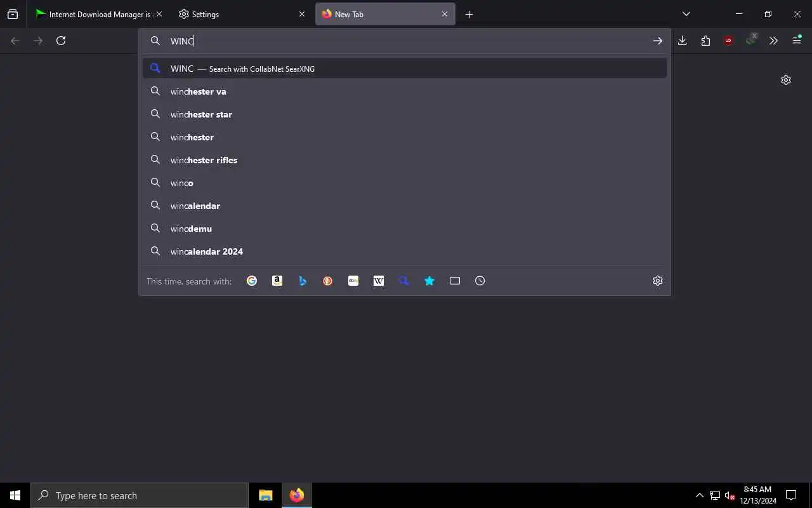Reload the current page
The image size is (812, 508).
61,41
